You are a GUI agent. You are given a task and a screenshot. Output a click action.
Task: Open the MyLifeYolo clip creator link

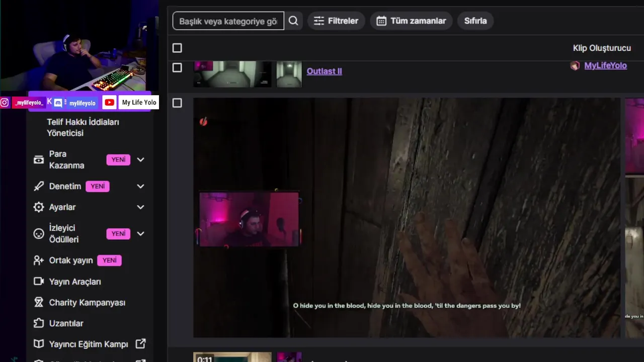[605, 65]
